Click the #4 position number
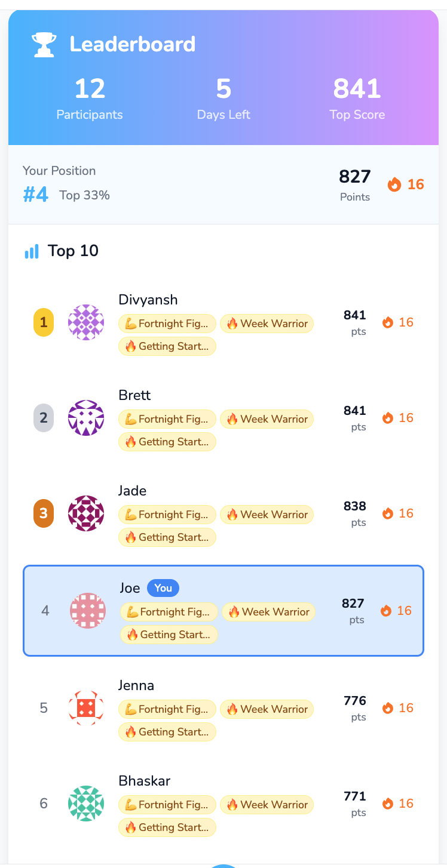This screenshot has width=447, height=868. point(36,195)
